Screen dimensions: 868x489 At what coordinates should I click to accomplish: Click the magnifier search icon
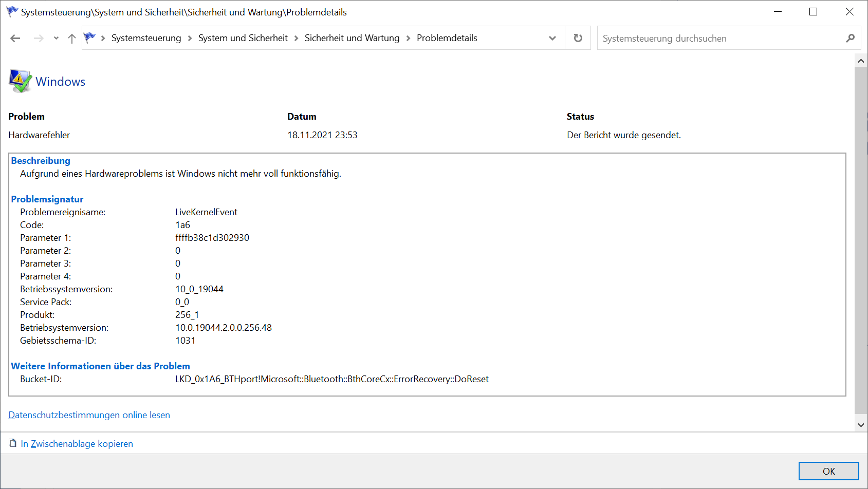pyautogui.click(x=851, y=38)
